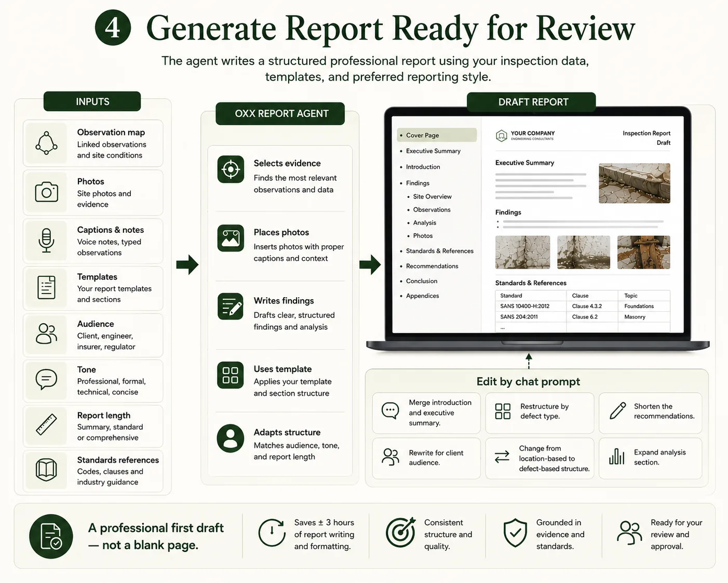
Task: Click the Adapts structure person icon
Action: coord(231,439)
